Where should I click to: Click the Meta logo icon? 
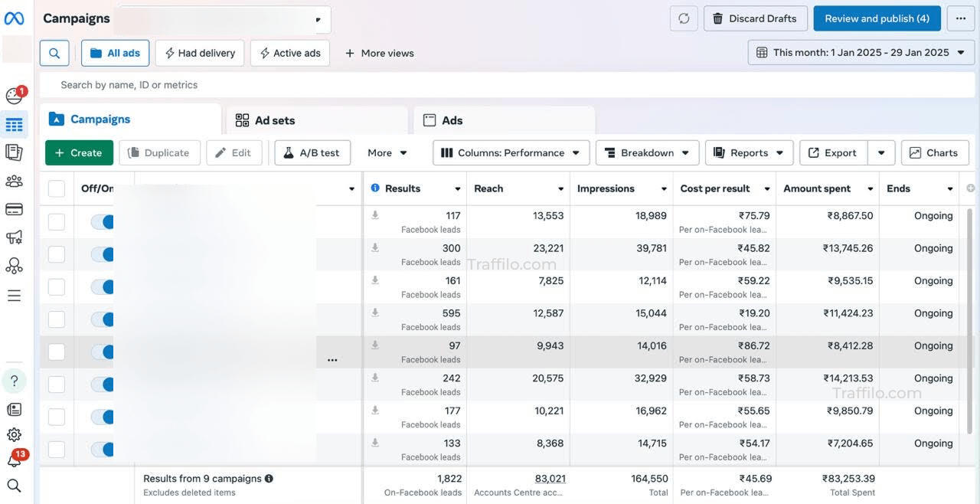[15, 18]
